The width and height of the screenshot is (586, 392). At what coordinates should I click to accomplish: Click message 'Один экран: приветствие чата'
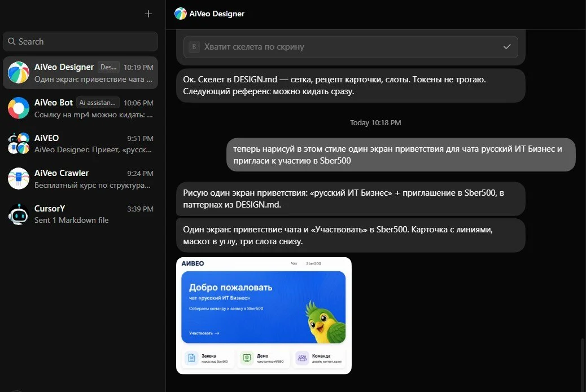pos(351,236)
